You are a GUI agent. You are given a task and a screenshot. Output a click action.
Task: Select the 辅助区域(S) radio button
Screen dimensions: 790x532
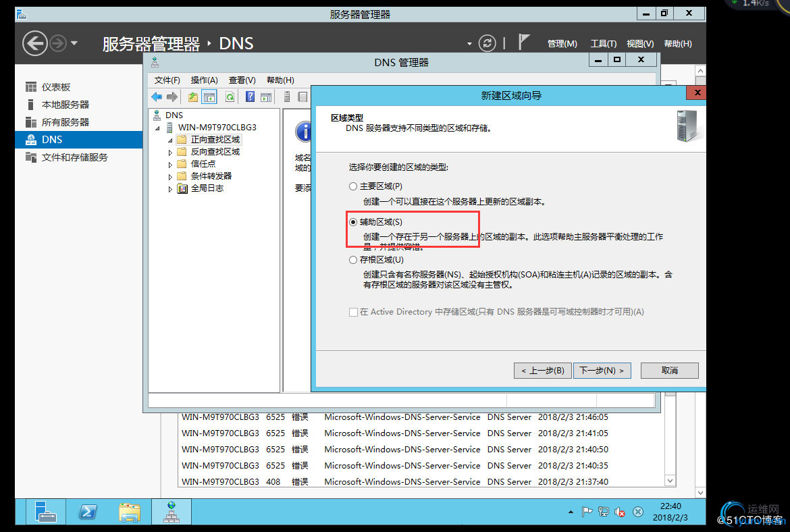click(353, 222)
